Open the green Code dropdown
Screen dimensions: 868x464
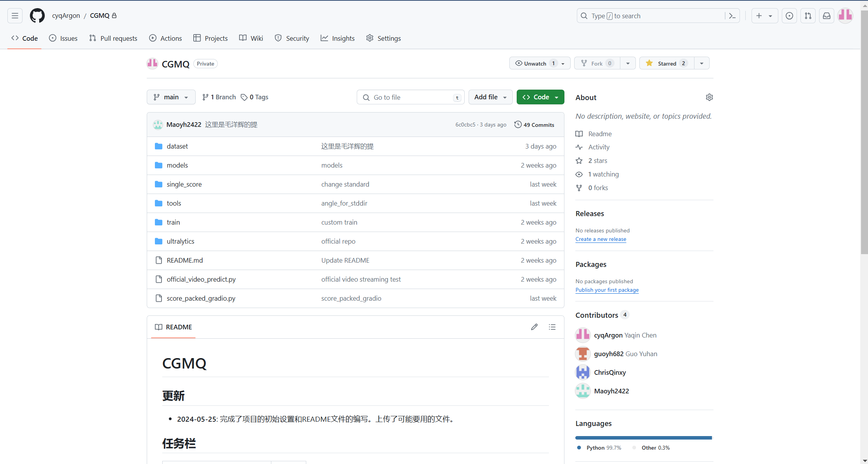pos(540,97)
